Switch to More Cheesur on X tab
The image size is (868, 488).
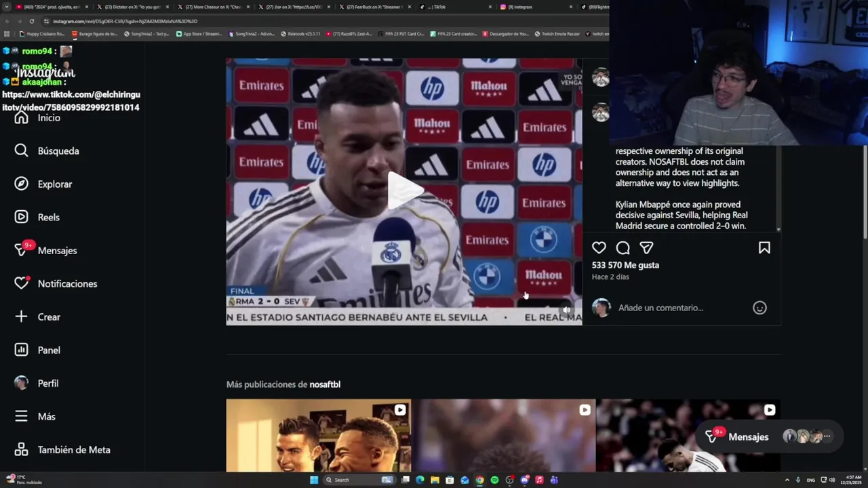tap(213, 7)
